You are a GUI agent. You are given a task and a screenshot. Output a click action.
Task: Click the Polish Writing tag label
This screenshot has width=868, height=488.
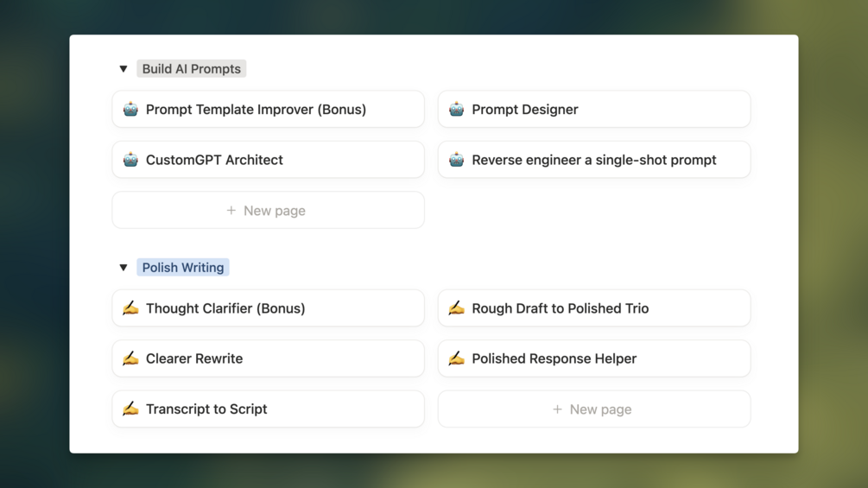point(182,268)
